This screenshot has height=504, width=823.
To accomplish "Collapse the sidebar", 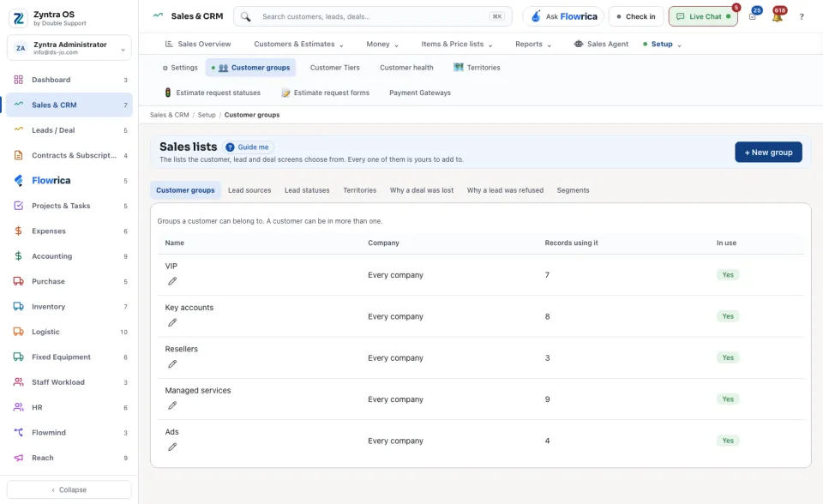I will (69, 489).
